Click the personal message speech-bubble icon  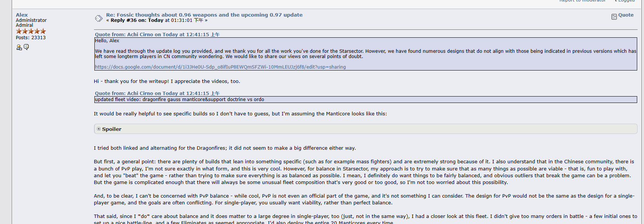pyautogui.click(x=26, y=47)
